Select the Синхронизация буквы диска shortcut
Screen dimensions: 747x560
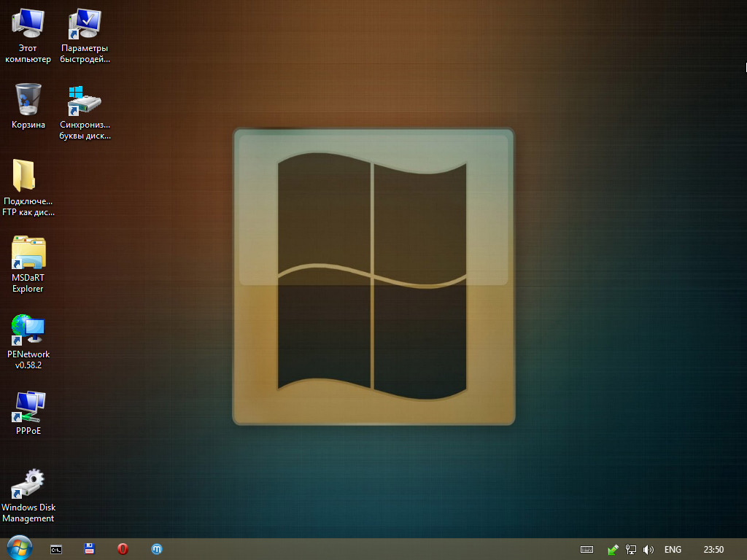tap(85, 101)
